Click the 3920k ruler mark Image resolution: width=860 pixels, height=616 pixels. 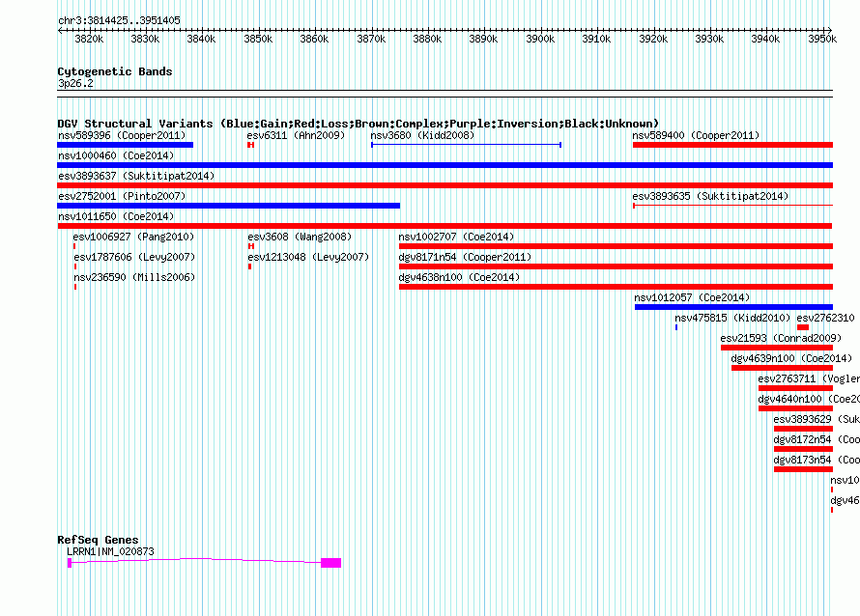653,39
